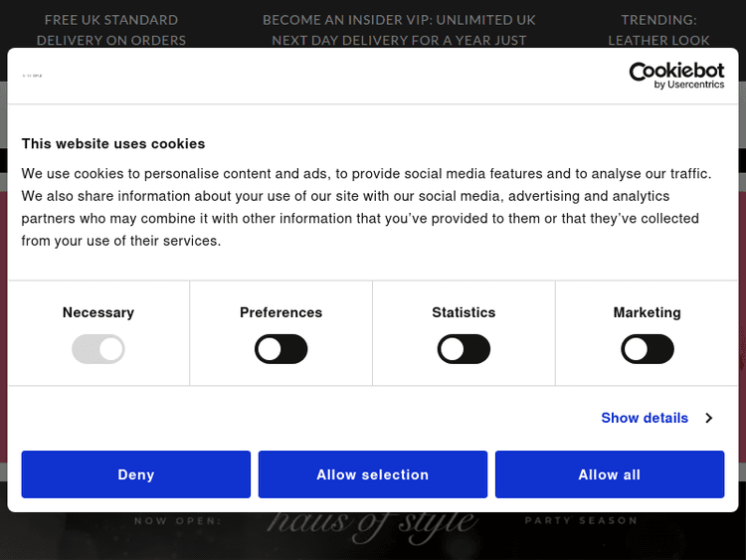The width and height of the screenshot is (746, 560).
Task: Turn on the Statistics cookies switch
Action: coord(465,349)
